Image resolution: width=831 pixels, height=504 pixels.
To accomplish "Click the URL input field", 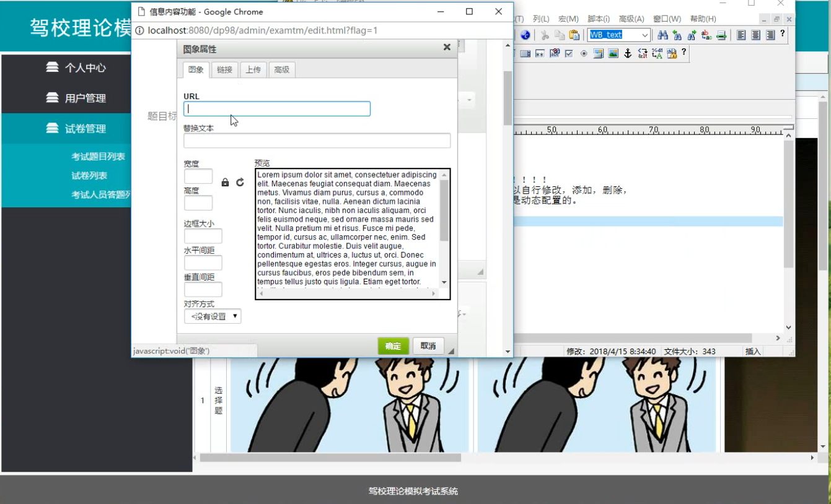I will (x=277, y=109).
